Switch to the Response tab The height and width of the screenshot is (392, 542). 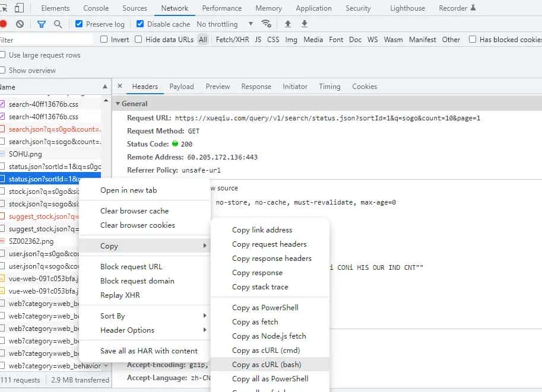click(256, 87)
